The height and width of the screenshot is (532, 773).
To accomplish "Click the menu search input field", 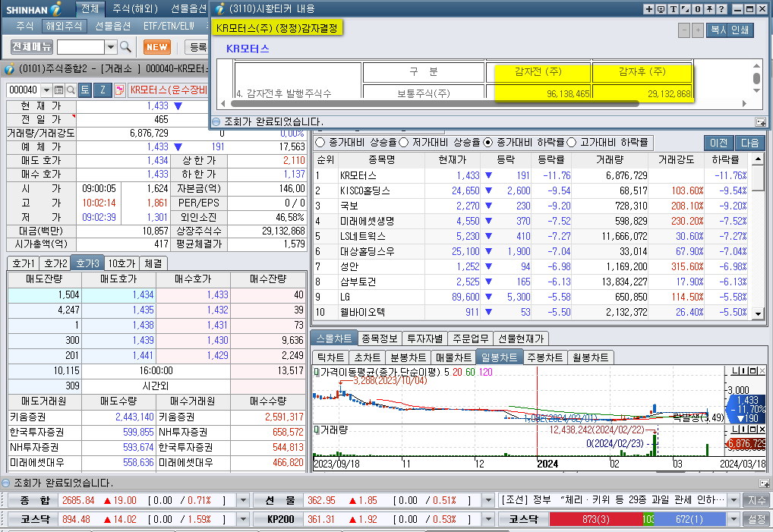I will click(x=80, y=47).
